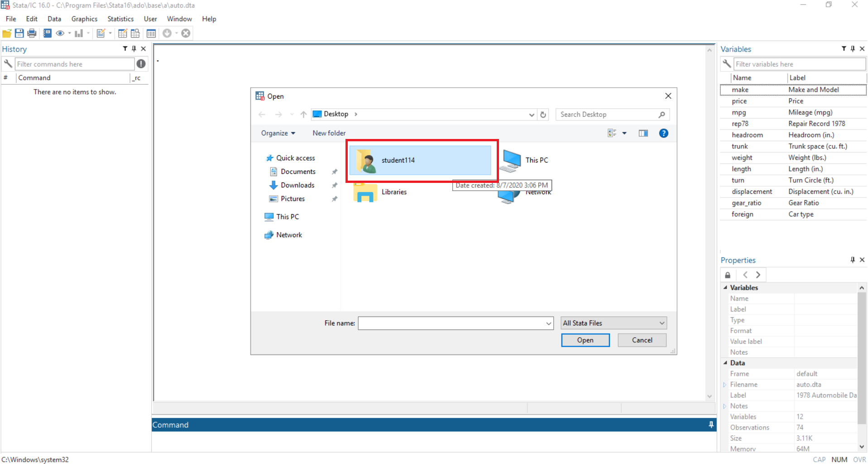Viewport: 868px width, 464px height.
Task: Open the Variables Manager
Action: point(151,33)
